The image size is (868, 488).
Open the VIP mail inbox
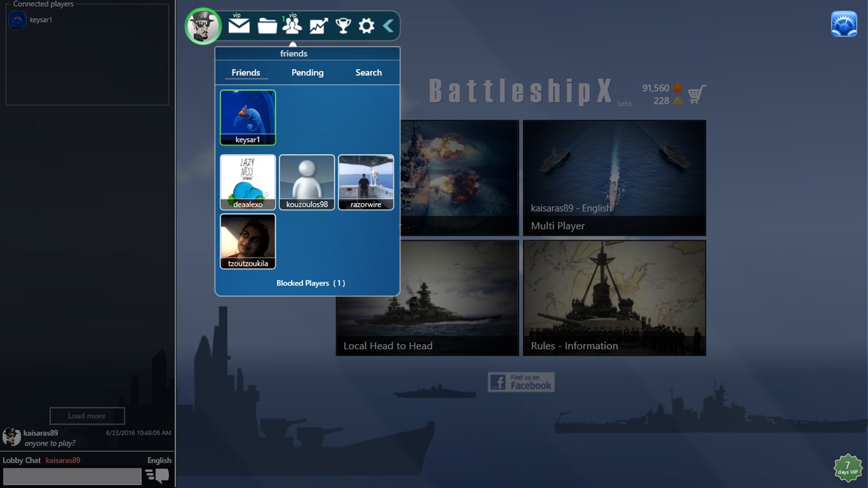(239, 25)
